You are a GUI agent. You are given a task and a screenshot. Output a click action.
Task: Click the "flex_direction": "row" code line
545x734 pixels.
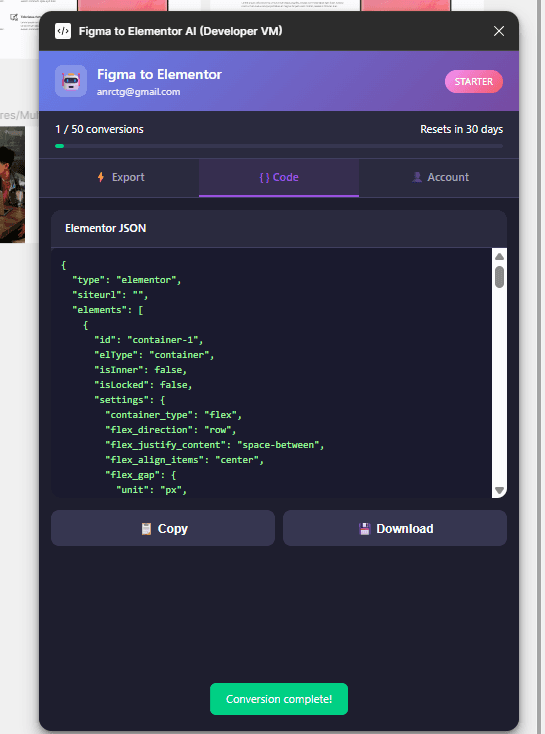(x=170, y=430)
